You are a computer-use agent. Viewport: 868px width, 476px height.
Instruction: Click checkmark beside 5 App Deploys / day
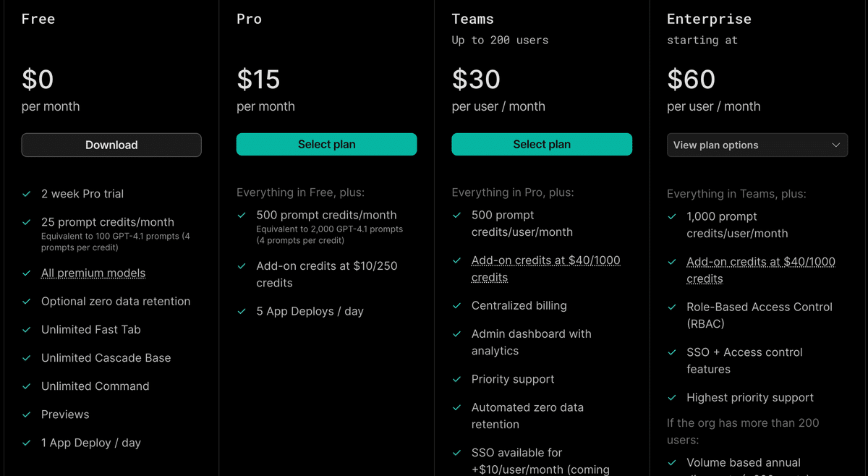(x=242, y=312)
